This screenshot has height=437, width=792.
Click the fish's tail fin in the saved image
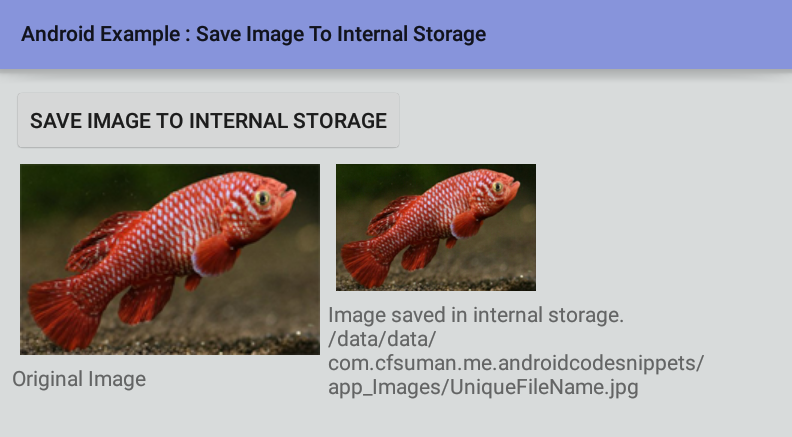coord(364,264)
